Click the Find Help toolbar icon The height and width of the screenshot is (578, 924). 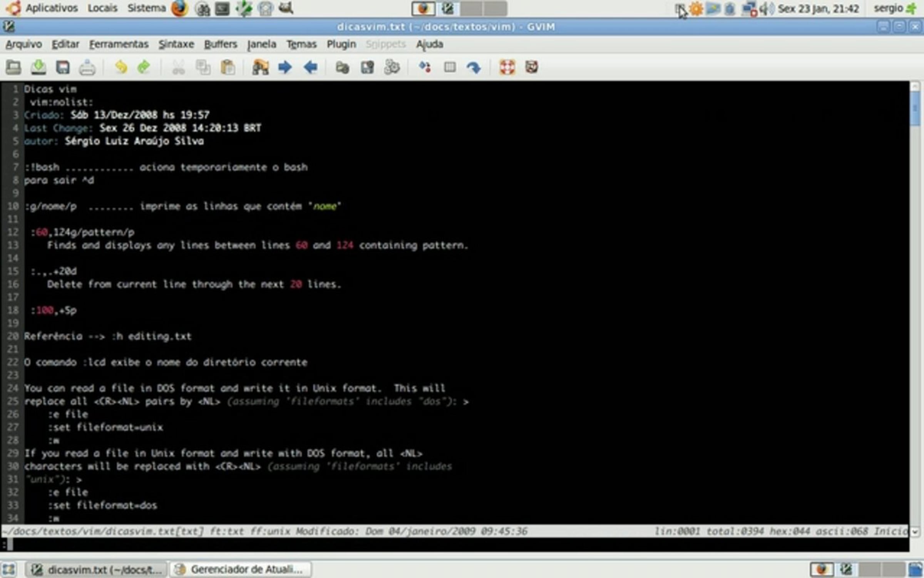532,67
